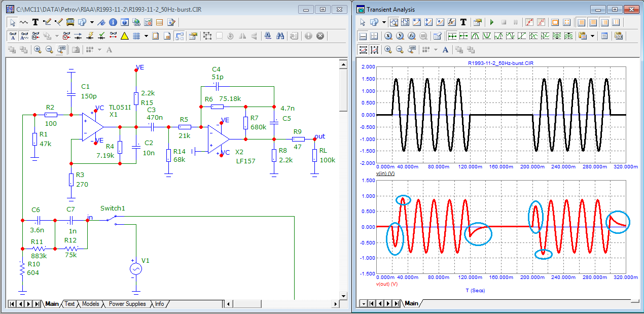
Task: Click the Info mode icon
Action: click(113, 22)
